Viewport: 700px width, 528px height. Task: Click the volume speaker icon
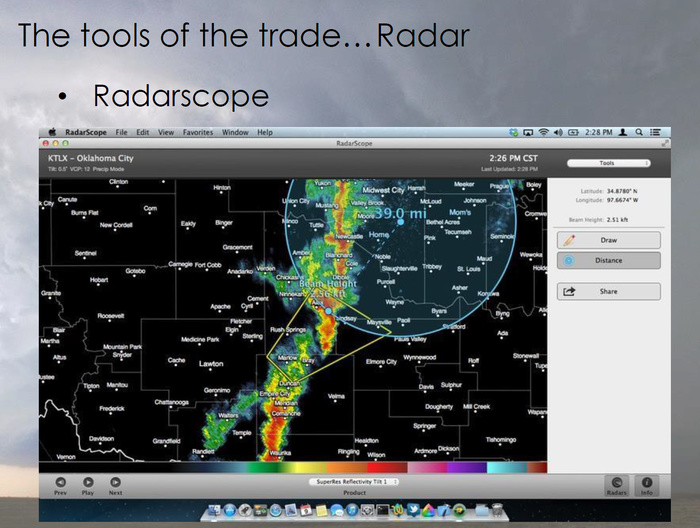click(558, 132)
